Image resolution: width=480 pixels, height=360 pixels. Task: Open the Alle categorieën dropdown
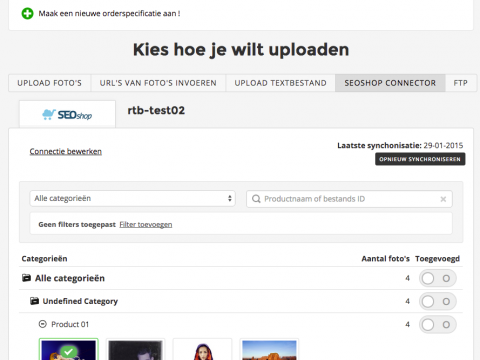click(133, 199)
